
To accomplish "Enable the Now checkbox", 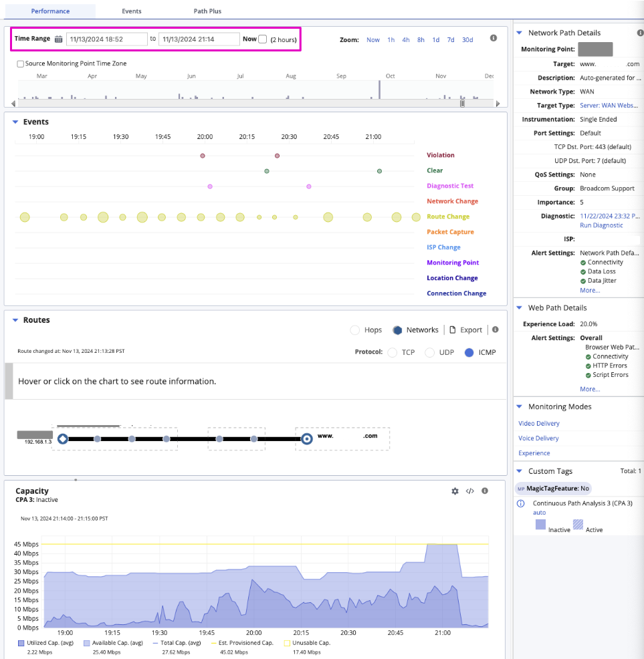I will coord(262,39).
